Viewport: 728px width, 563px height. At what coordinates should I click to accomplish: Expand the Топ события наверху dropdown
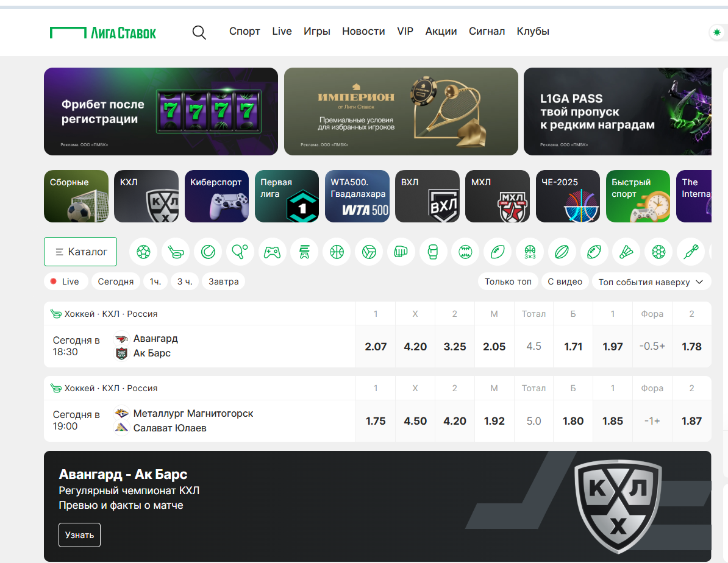[651, 281]
